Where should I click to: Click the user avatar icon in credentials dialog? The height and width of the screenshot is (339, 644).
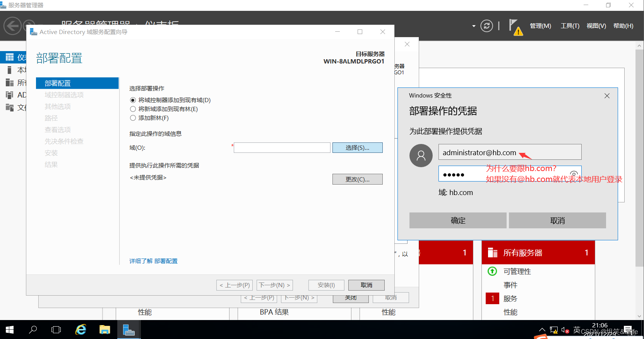421,156
